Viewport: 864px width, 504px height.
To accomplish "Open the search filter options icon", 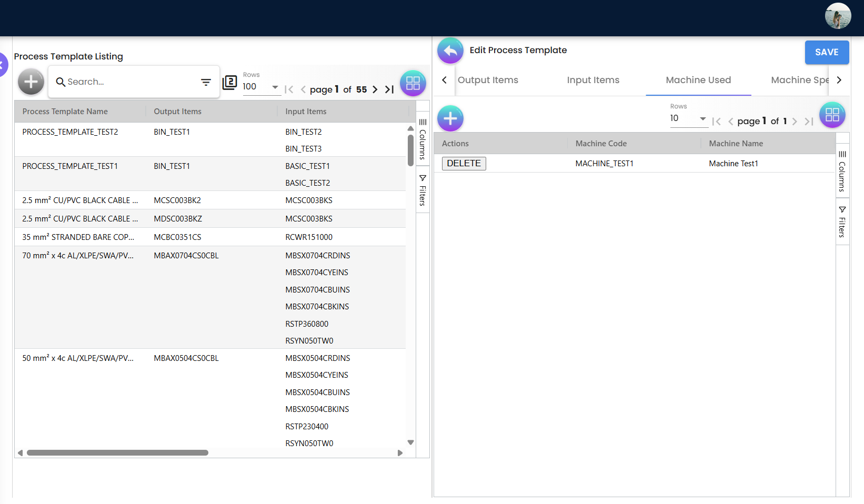I will (x=206, y=82).
